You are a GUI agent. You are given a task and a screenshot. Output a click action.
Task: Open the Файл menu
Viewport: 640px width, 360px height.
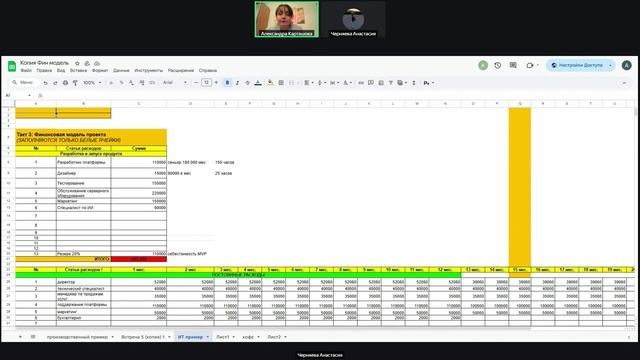[26, 71]
